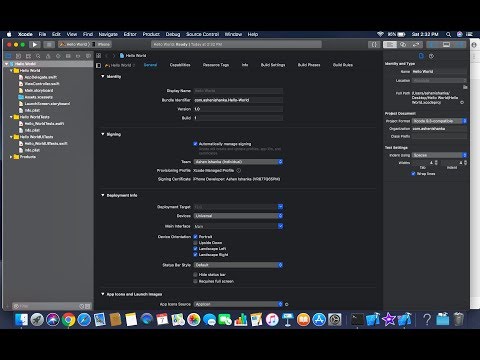Open the Test navigator icon
The width and height of the screenshot is (480, 360).
(x=58, y=56)
